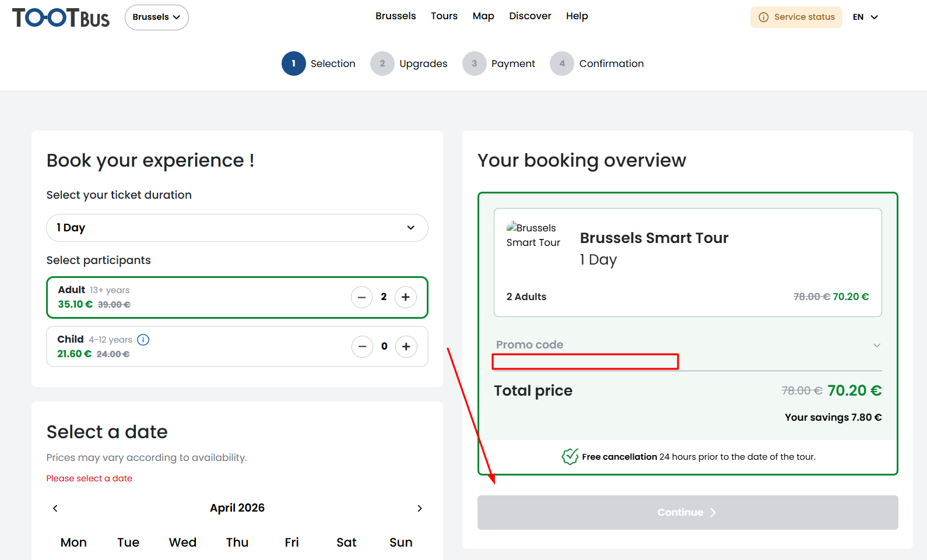Screen dimensions: 927x560
Task: Go to previous calendar month
Action: (x=55, y=508)
